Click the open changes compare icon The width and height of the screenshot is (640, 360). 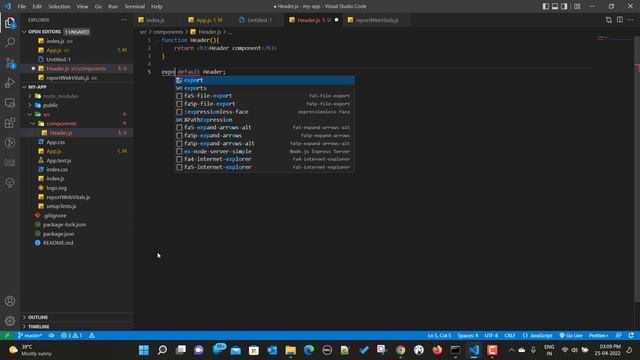coord(609,20)
